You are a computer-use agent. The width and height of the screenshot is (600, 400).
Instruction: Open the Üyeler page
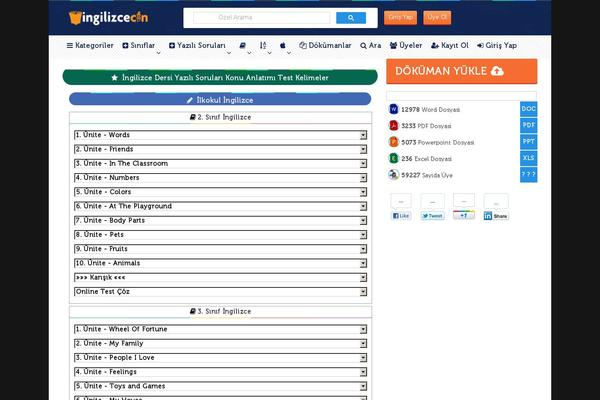(x=406, y=46)
